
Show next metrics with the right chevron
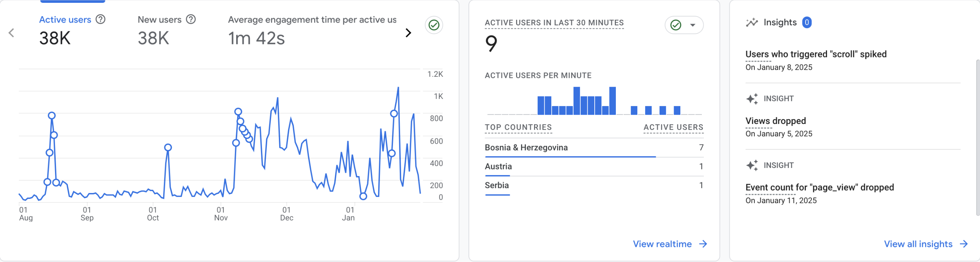(x=408, y=33)
